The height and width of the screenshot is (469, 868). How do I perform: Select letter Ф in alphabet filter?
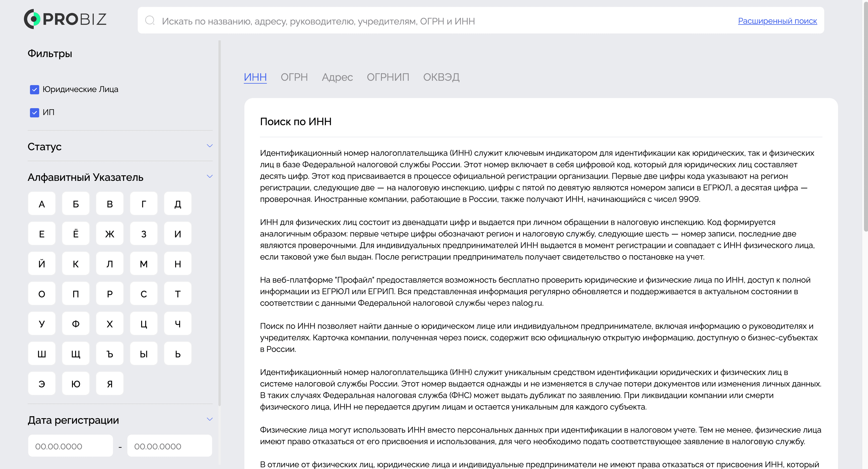[x=76, y=324]
